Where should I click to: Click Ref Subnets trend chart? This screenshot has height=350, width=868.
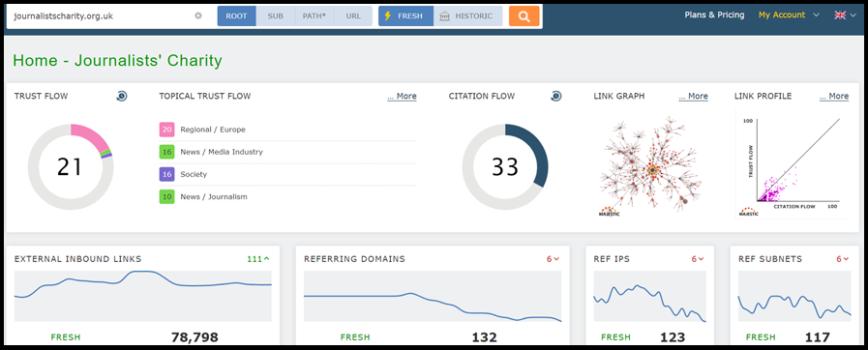[794, 296]
